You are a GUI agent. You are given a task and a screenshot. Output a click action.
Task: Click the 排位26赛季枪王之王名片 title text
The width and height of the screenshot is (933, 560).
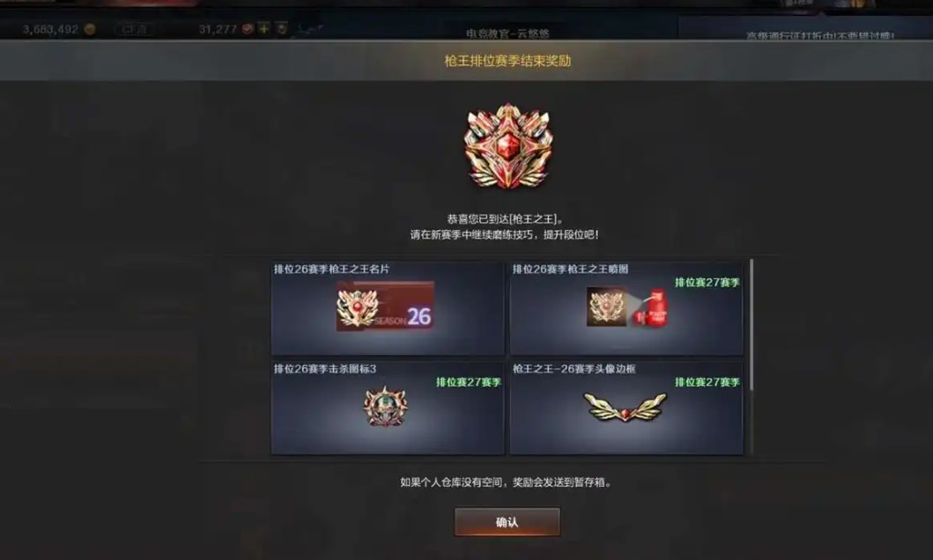[x=331, y=269]
